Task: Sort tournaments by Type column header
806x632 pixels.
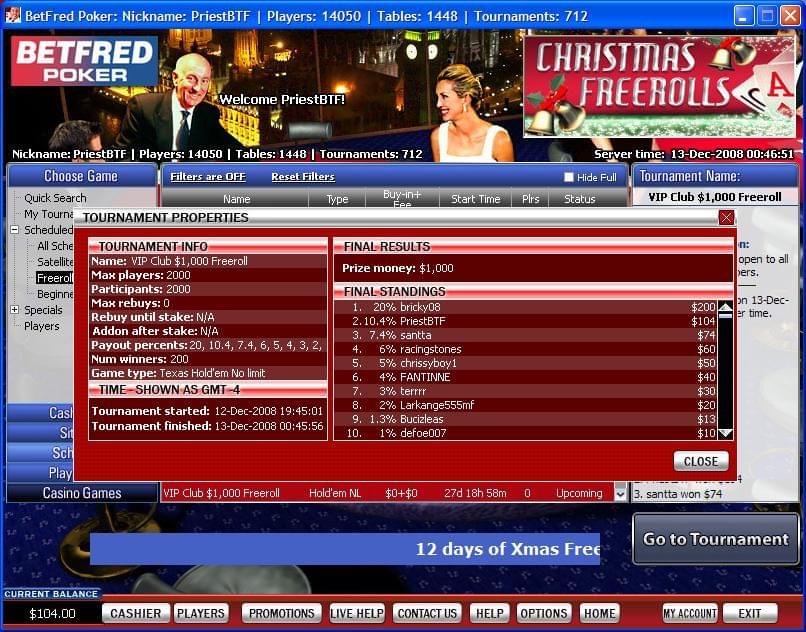Action: pos(337,199)
